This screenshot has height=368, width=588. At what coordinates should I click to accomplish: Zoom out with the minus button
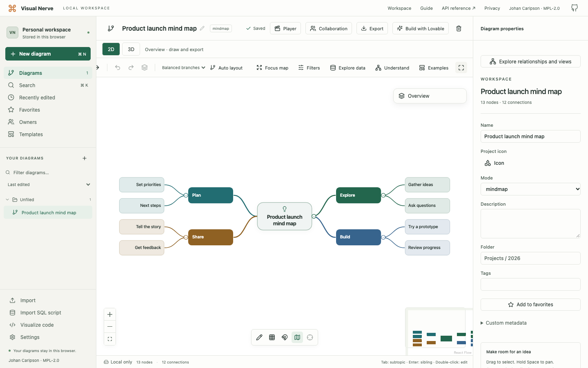pyautogui.click(x=110, y=327)
